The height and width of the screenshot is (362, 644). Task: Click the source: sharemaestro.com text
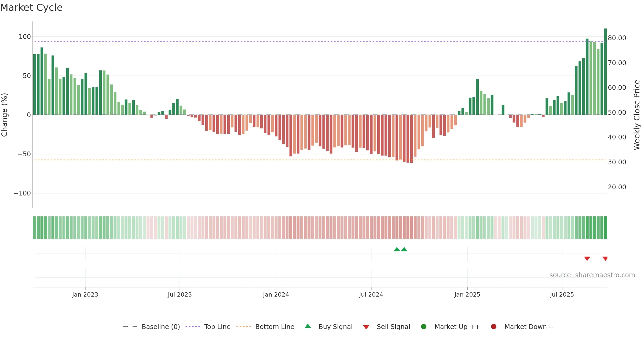tap(592, 275)
